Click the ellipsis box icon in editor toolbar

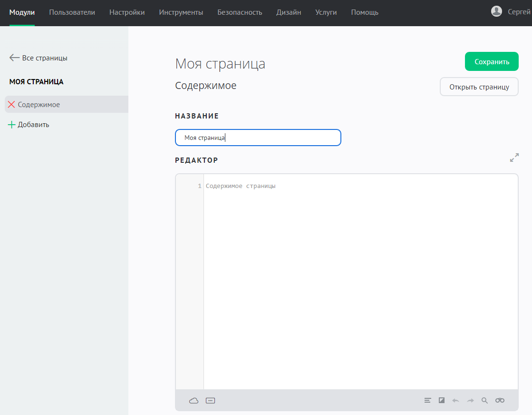click(x=211, y=401)
